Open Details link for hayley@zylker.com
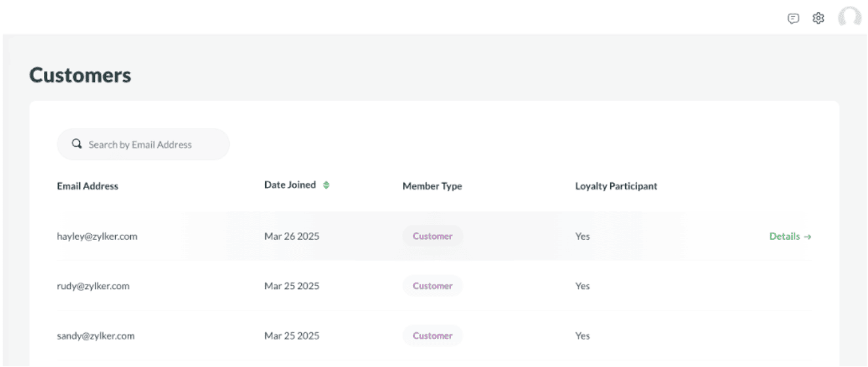868x367 pixels. pyautogui.click(x=789, y=237)
